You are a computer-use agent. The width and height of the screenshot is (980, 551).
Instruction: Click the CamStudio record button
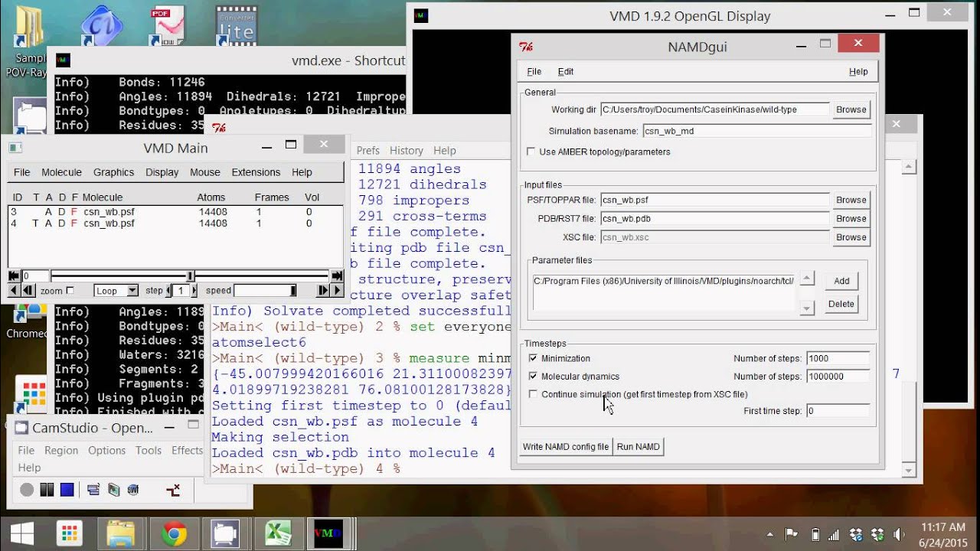pos(27,490)
